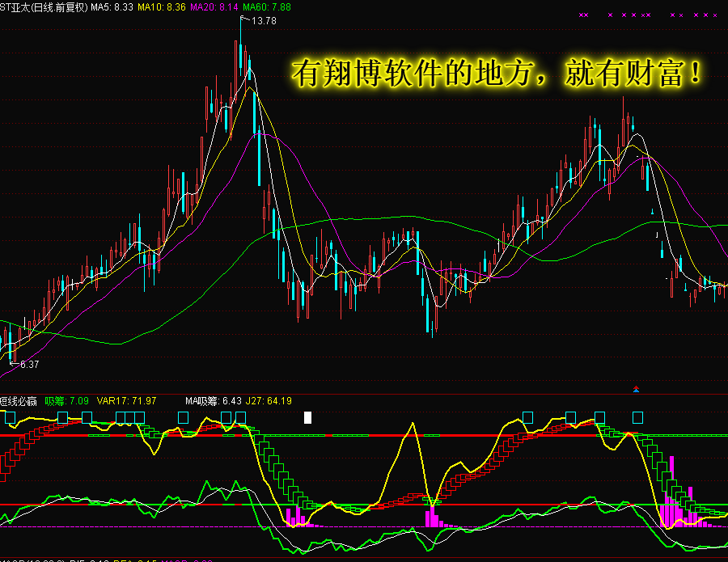Click the 13.78 highest price label

point(264,21)
